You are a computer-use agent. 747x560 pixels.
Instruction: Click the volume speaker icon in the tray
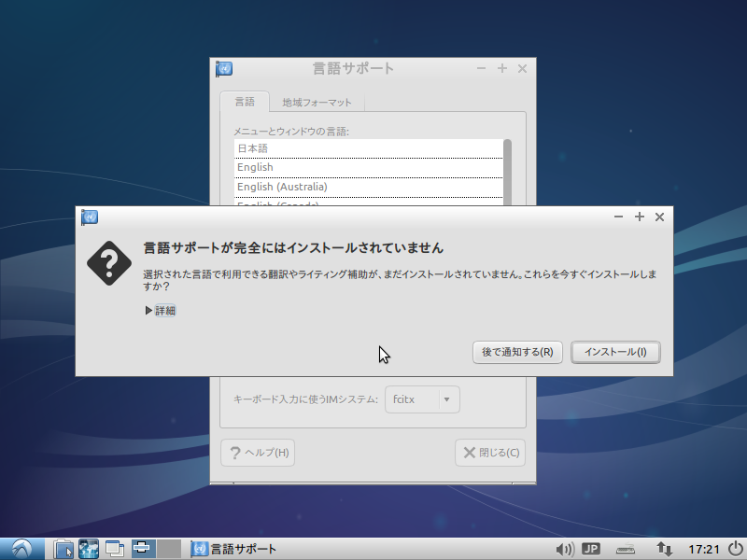pos(566,549)
